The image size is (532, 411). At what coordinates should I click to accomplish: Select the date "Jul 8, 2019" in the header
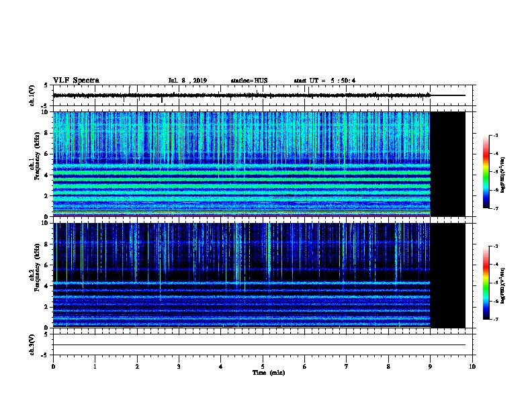click(187, 81)
